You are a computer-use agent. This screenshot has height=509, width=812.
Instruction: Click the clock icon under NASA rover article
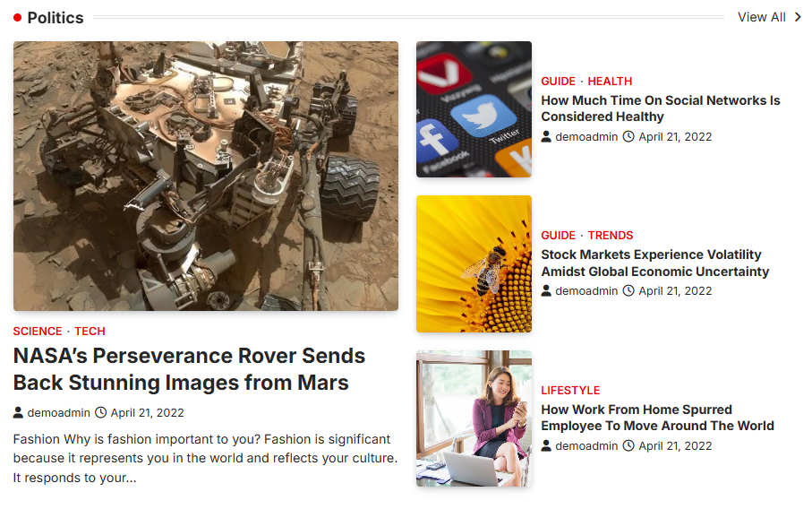click(x=101, y=412)
